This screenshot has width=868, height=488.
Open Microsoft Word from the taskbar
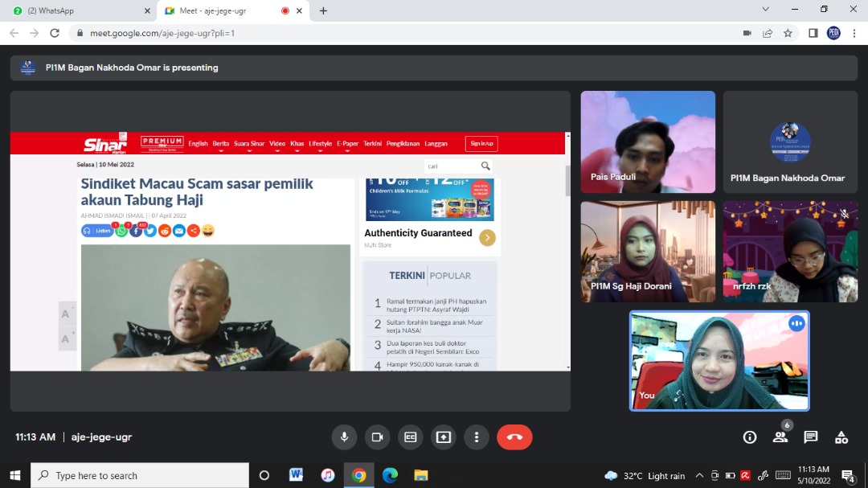tap(296, 475)
